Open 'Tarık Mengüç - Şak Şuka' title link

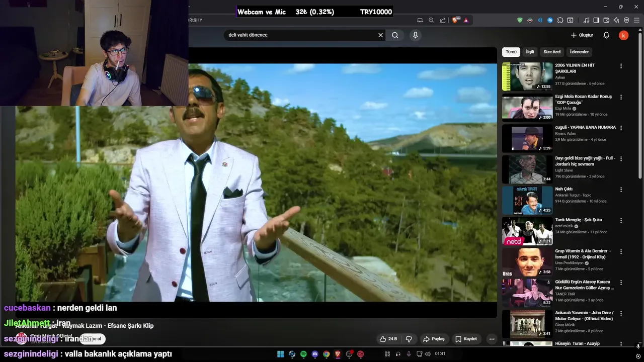(x=578, y=220)
